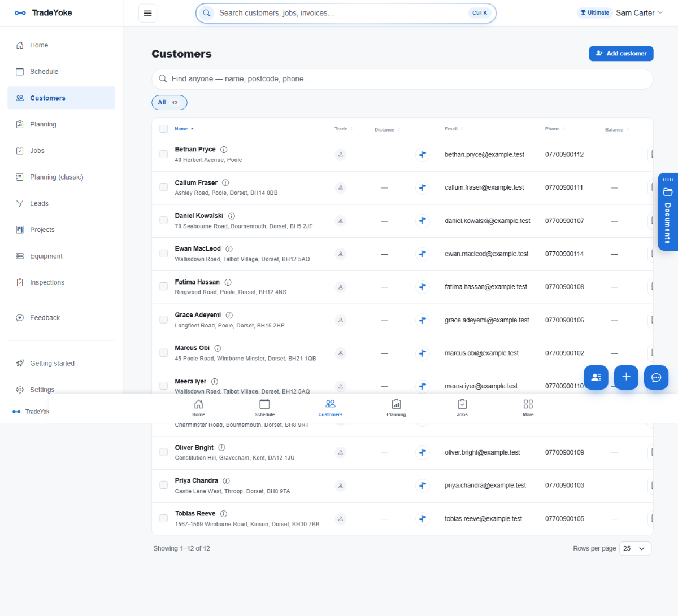The width and height of the screenshot is (678, 616).
Task: Click phone number 07700900103
Action: [564, 486]
